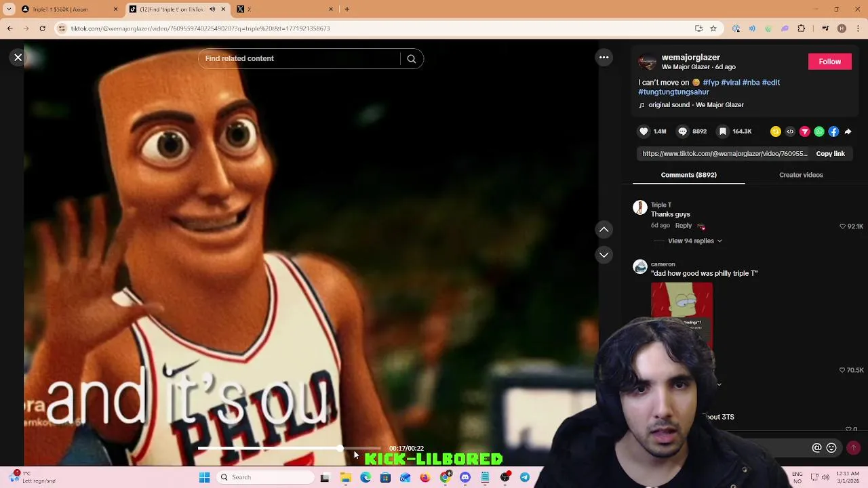The image size is (868, 488).
Task: Click the install app icon in address bar
Action: click(x=698, y=28)
